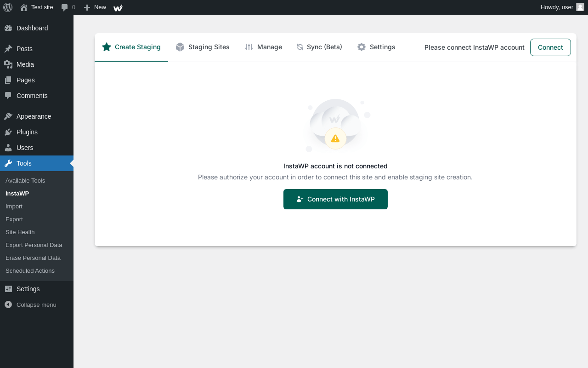Click the 'Please connect InstaWP account' text
Screen dimensions: 588x368
475,47
